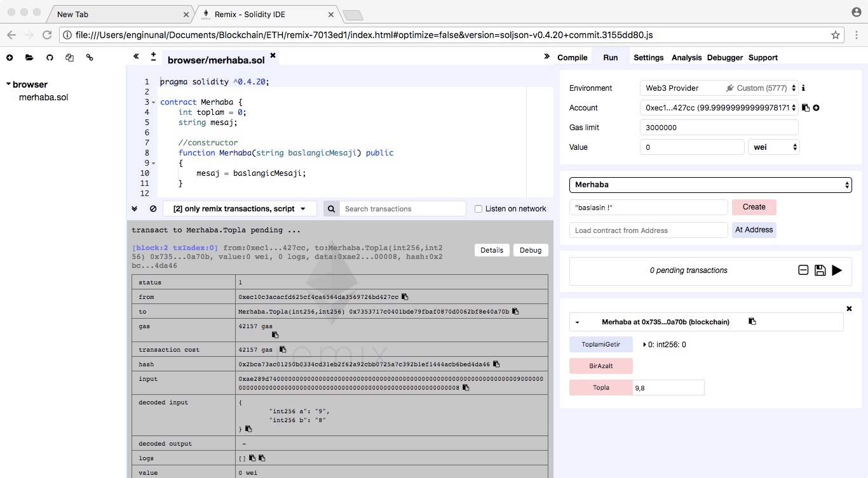The image size is (868, 478).
Task: Run recorded transactions with play icon
Action: 837,270
